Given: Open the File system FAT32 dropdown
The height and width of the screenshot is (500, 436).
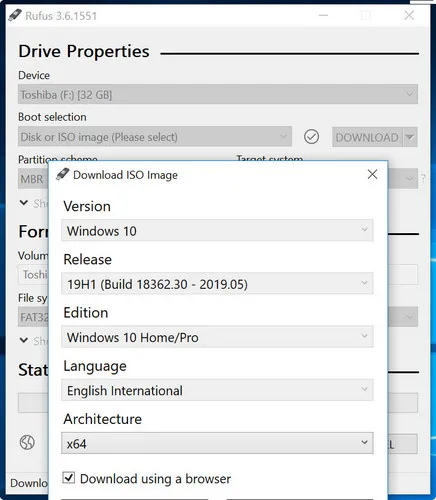Looking at the screenshot, I should point(33,317).
